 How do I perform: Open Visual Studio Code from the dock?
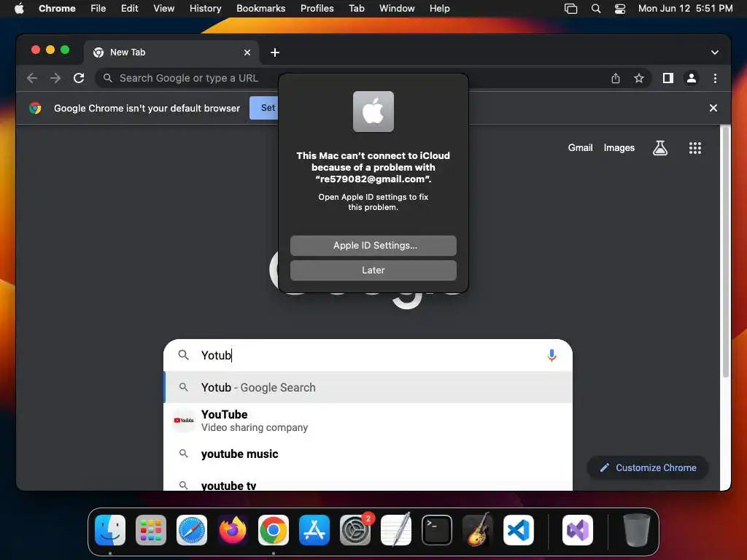pos(519,530)
